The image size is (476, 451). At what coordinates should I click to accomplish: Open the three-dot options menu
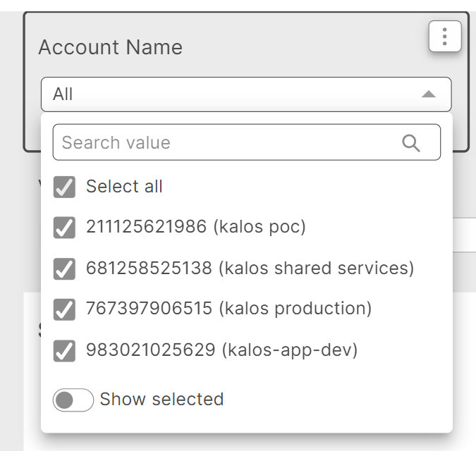click(444, 37)
